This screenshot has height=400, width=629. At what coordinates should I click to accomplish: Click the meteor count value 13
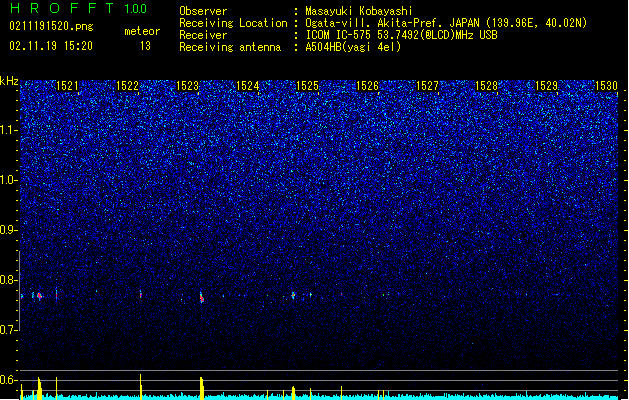(x=145, y=46)
